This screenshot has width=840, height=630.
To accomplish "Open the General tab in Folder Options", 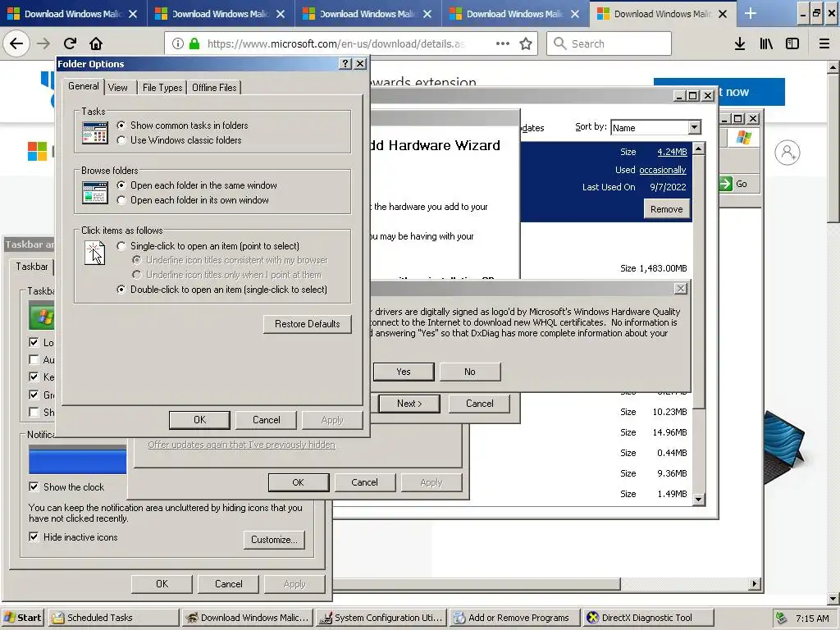I will (x=83, y=86).
